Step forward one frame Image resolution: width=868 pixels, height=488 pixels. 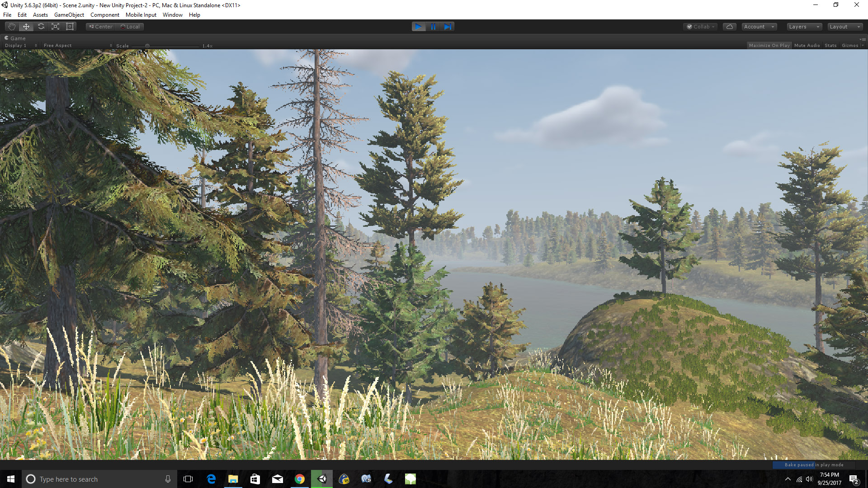tap(447, 27)
